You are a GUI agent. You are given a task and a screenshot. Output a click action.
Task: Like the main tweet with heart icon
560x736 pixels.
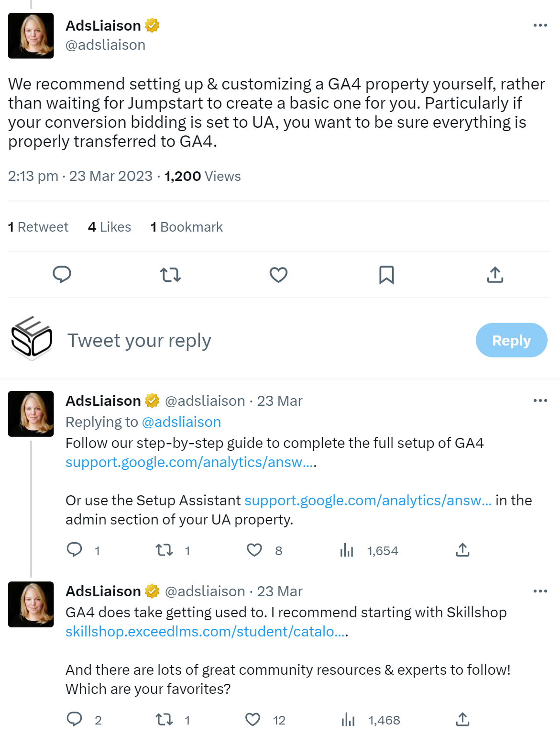[278, 275]
